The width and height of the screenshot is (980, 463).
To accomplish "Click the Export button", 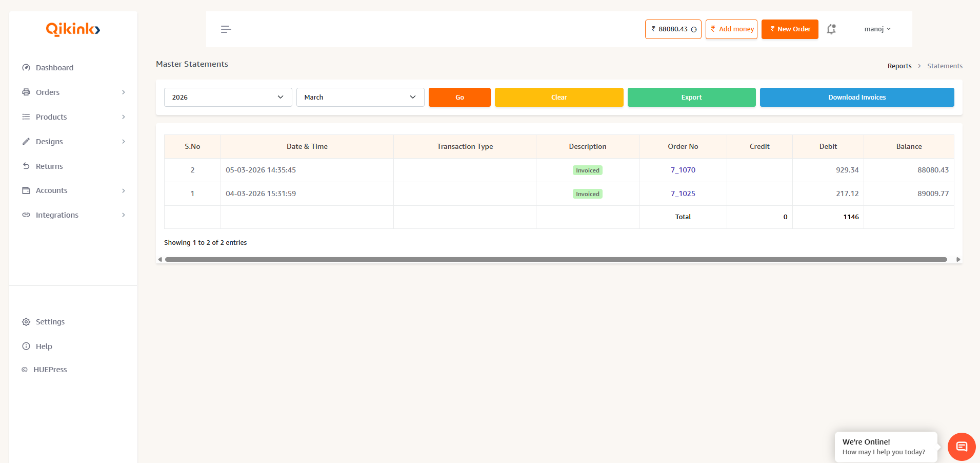I will click(691, 98).
